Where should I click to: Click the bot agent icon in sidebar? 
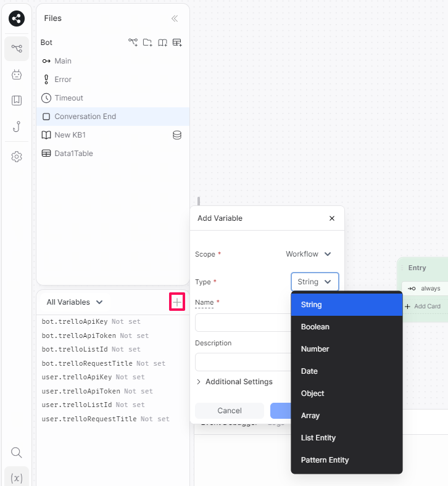pyautogui.click(x=17, y=75)
